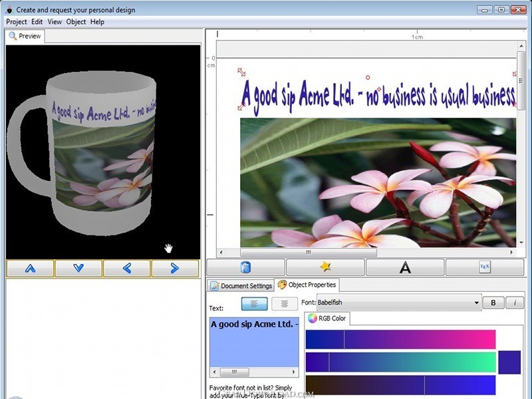
Task: Open the View menu
Action: [55, 22]
